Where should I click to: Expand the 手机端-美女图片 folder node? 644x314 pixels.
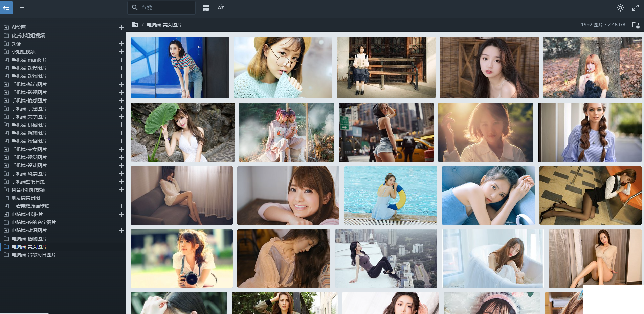tap(6, 149)
